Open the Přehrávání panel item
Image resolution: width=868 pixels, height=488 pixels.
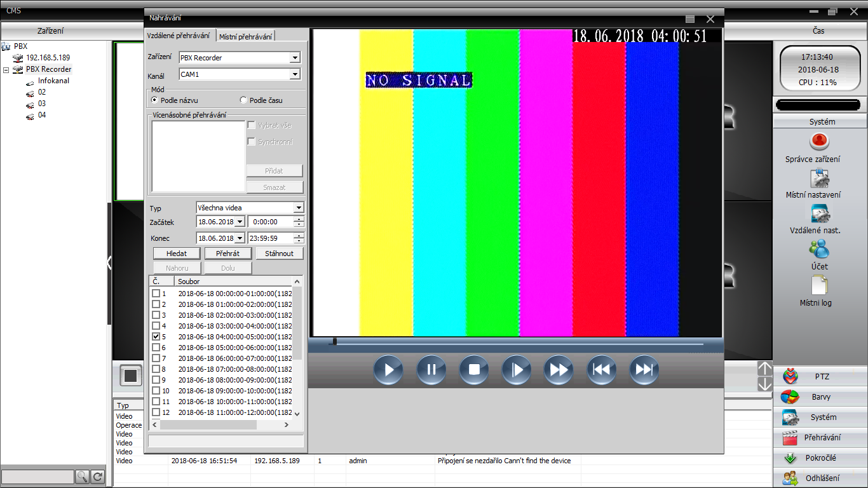[x=820, y=438]
